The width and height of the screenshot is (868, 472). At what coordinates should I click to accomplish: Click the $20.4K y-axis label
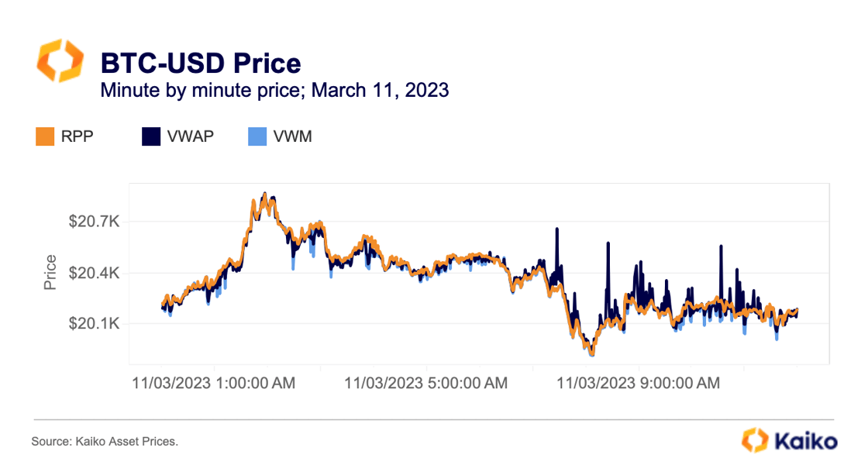pyautogui.click(x=94, y=273)
